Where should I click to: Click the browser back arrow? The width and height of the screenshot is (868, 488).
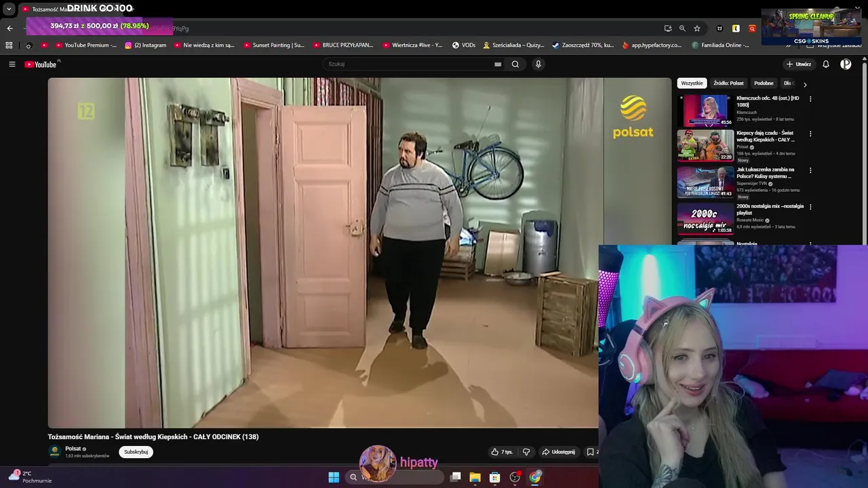click(9, 28)
